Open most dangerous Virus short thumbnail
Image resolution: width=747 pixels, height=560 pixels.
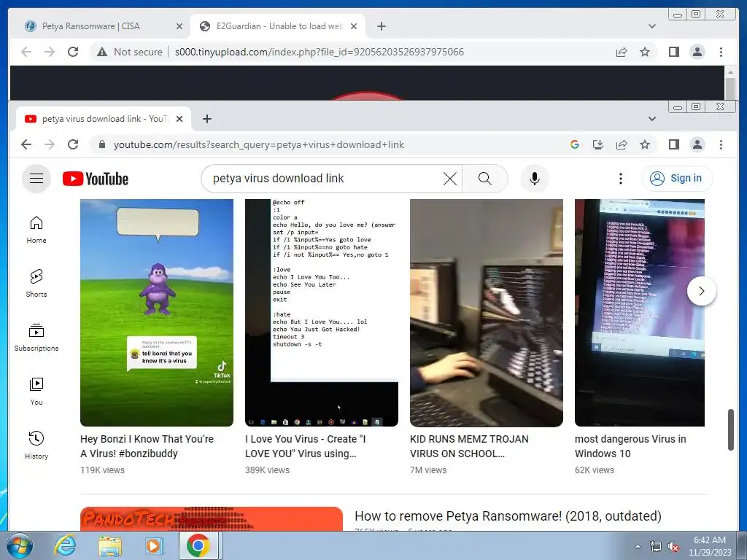[x=639, y=313]
